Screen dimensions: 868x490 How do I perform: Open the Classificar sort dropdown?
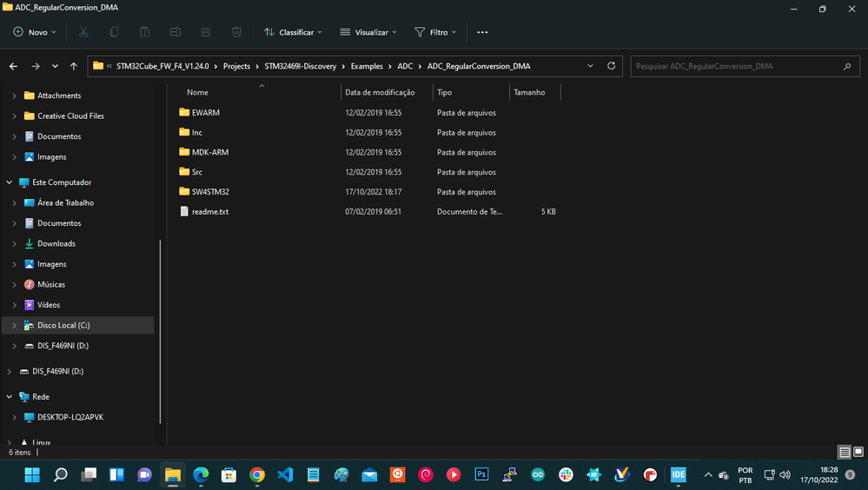(293, 32)
